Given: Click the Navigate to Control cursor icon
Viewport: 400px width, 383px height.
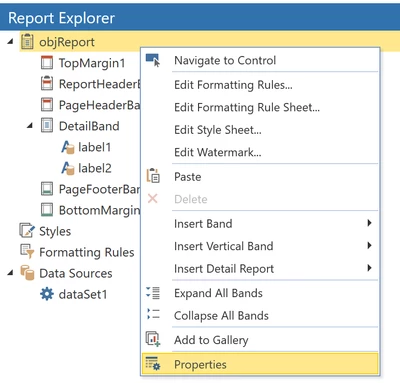Looking at the screenshot, I should pyautogui.click(x=153, y=61).
